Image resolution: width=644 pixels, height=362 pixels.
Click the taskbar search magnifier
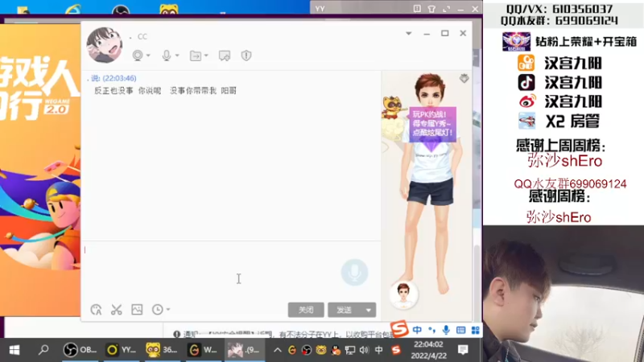(43, 350)
